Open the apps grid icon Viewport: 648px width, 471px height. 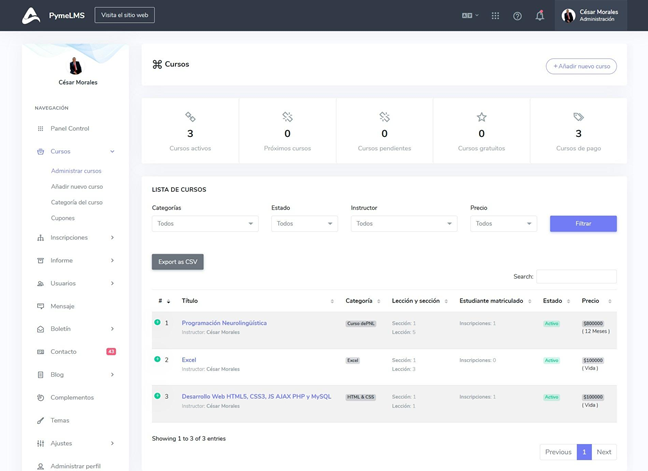[x=495, y=16]
